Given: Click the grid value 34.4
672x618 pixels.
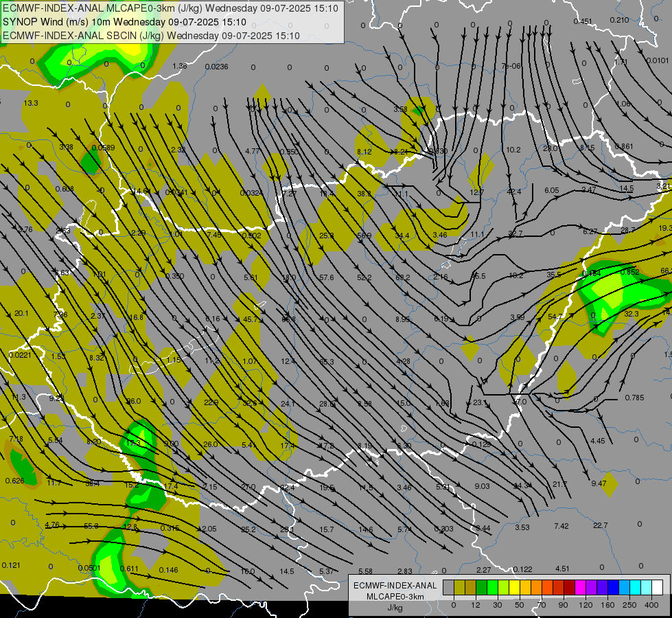Looking at the screenshot, I should [402, 236].
